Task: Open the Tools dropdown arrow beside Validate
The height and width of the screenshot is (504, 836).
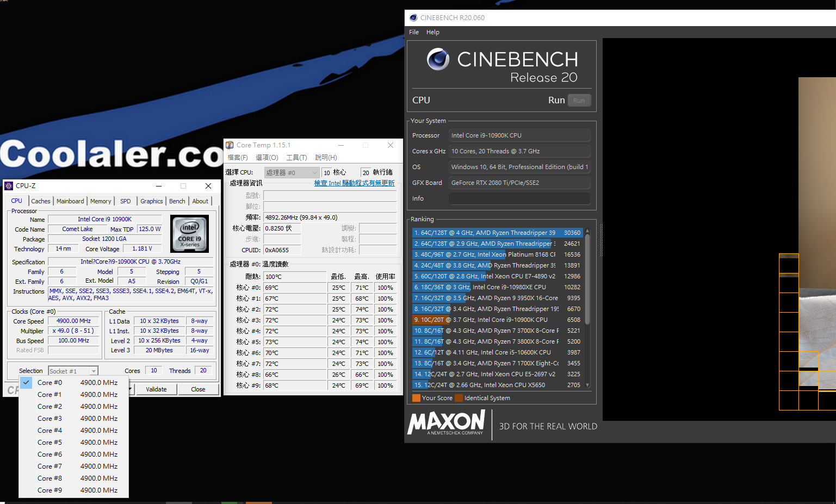Action: click(x=131, y=389)
